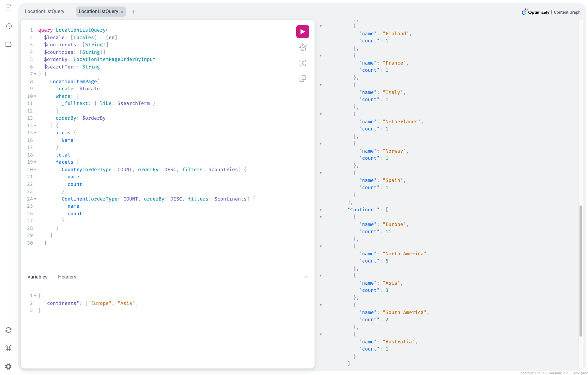The width and height of the screenshot is (588, 375).
Task: Open the keyboard shortcuts dialog
Action: click(8, 348)
